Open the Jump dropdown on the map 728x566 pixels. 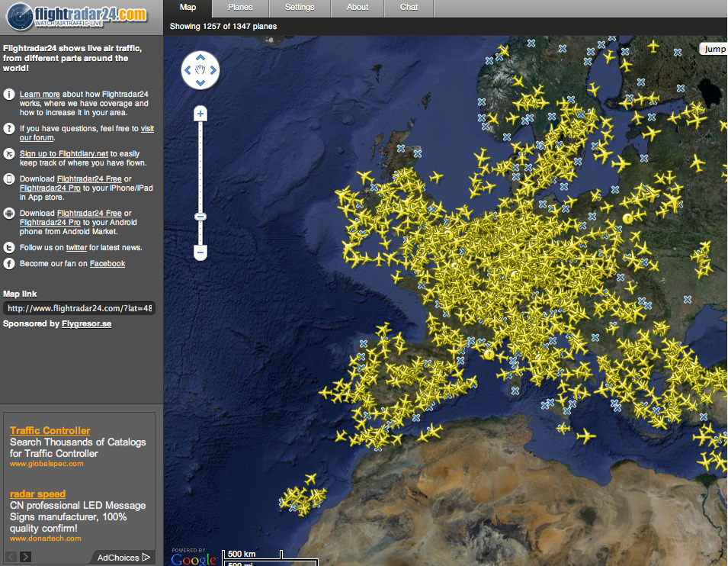point(714,49)
